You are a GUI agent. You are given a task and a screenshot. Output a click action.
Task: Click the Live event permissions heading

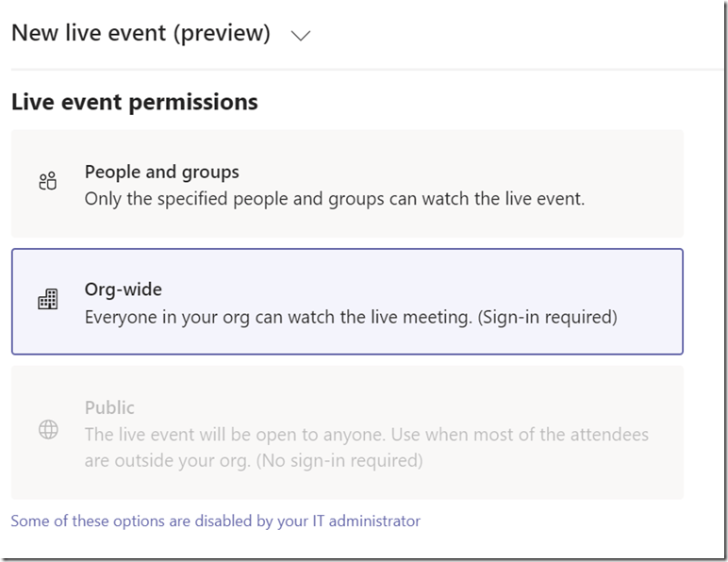click(134, 102)
